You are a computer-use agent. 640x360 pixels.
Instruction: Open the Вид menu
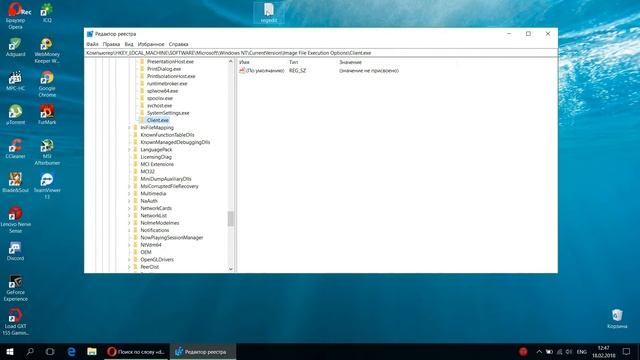coord(129,44)
